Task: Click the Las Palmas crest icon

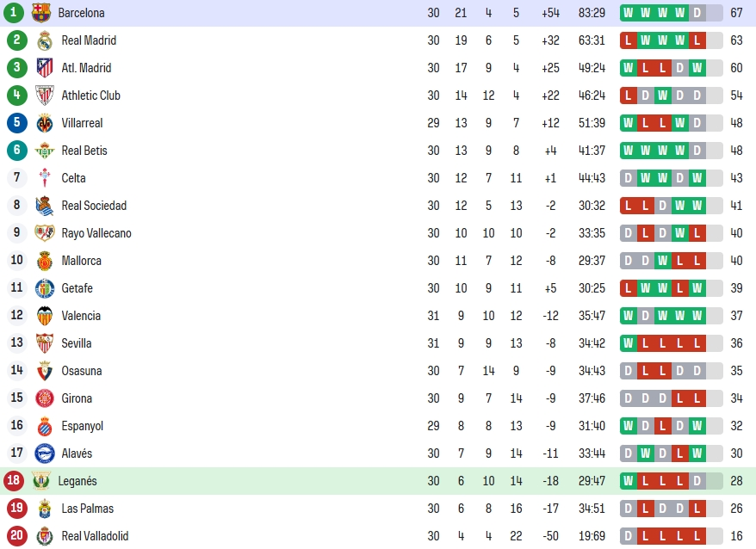Action: [x=45, y=508]
